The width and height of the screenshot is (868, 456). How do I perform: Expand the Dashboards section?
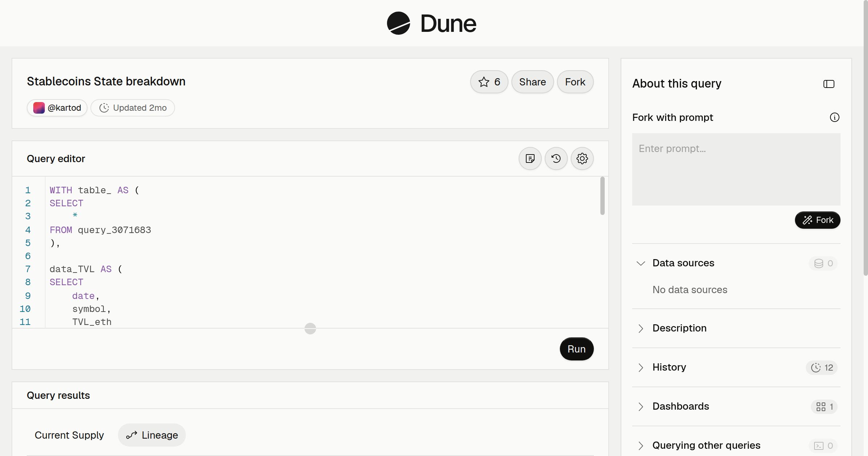(x=736, y=406)
